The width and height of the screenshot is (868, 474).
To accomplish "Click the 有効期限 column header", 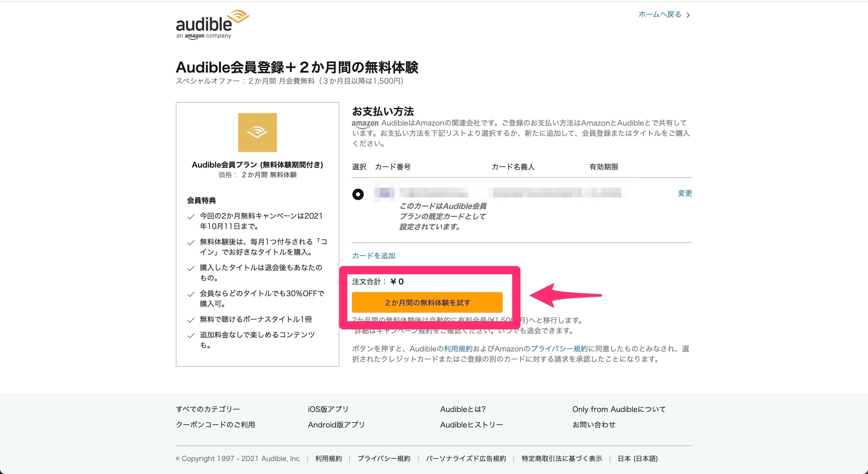I will point(603,166).
